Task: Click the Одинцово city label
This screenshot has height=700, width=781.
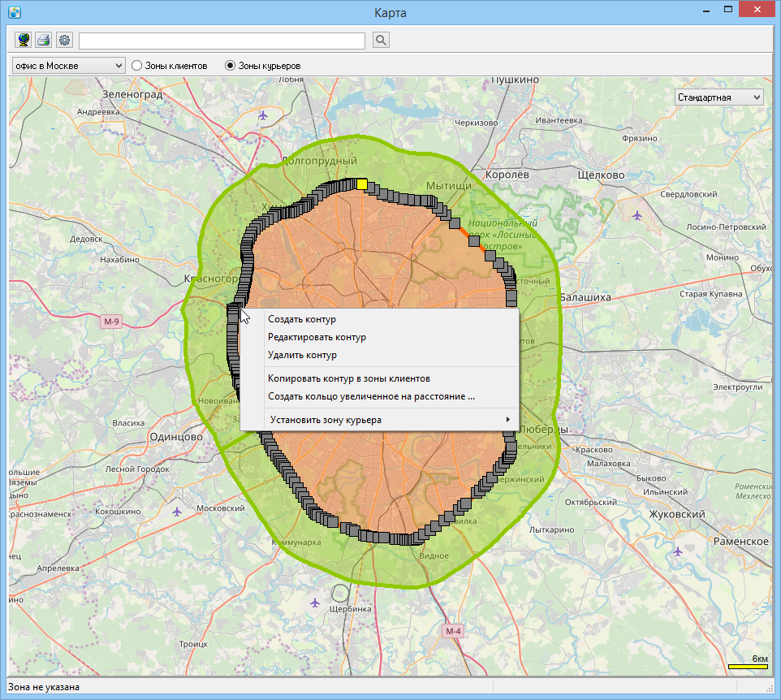Action: [176, 437]
